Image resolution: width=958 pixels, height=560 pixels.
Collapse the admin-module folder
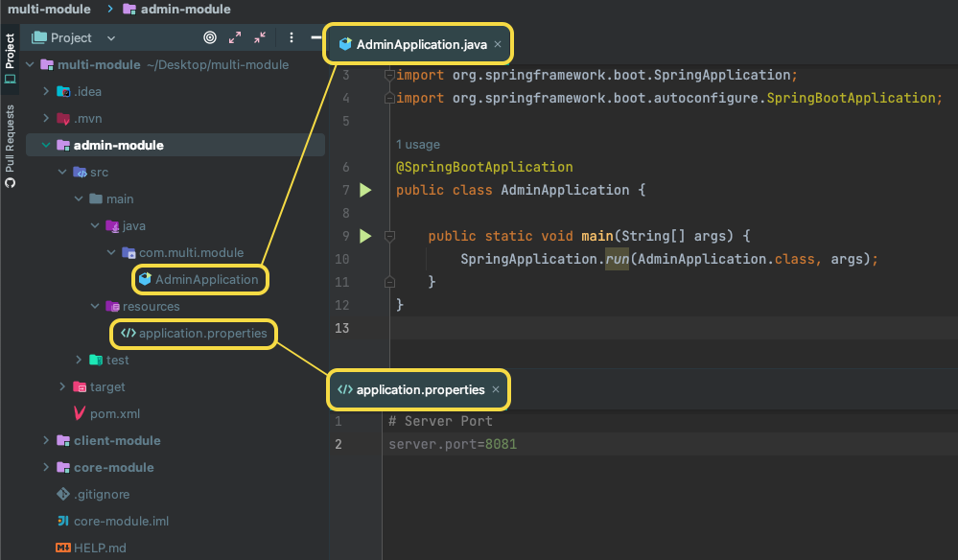pos(46,146)
